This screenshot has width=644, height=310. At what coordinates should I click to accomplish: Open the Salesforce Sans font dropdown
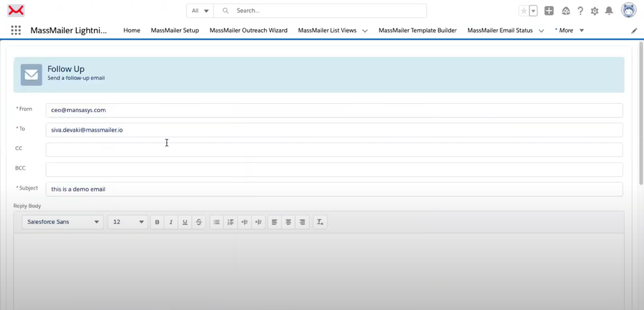click(x=63, y=222)
